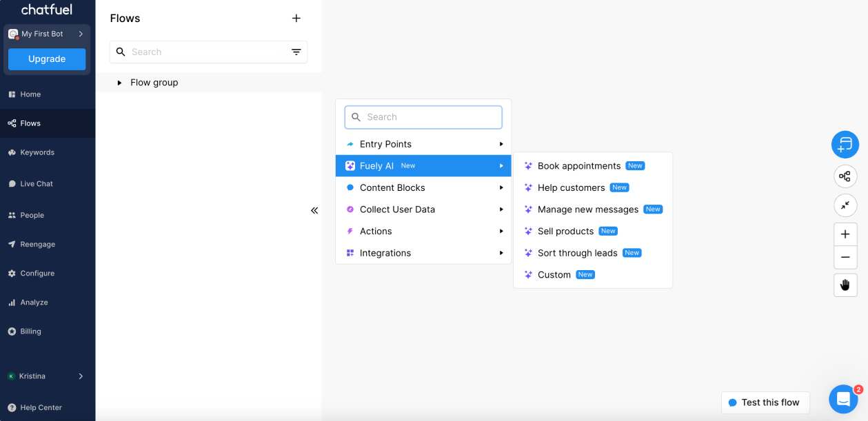Go to Home in the sidebar
This screenshot has height=421, width=868.
point(48,94)
